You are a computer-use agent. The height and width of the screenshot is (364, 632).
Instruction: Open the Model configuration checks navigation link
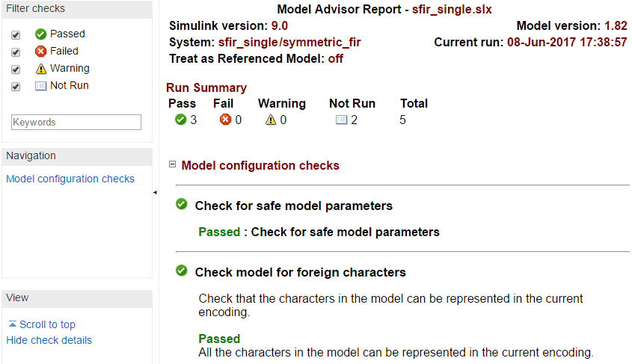point(70,179)
